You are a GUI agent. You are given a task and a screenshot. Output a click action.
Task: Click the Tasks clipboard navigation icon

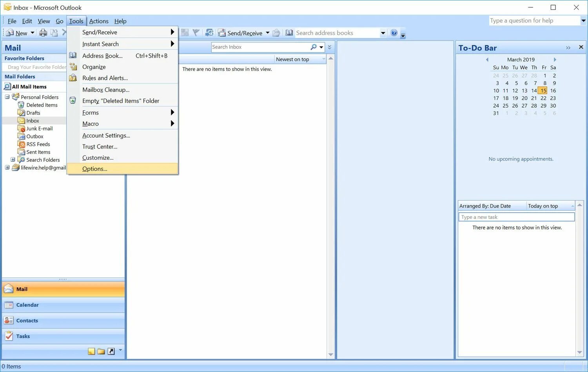click(9, 336)
